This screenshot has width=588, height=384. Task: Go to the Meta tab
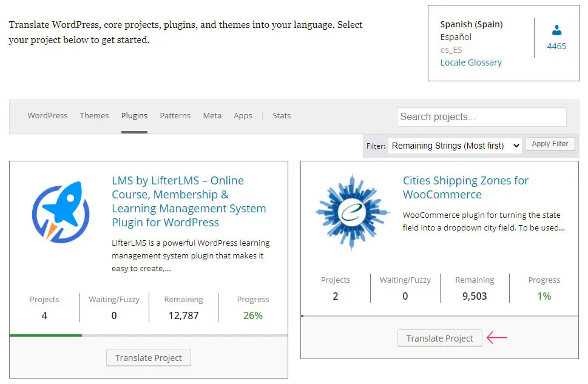click(212, 115)
